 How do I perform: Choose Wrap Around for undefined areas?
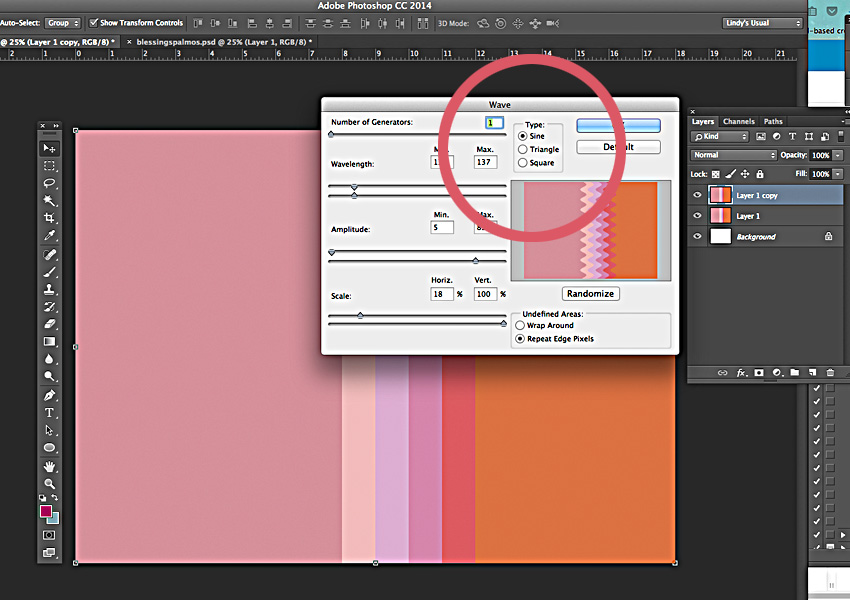[520, 325]
